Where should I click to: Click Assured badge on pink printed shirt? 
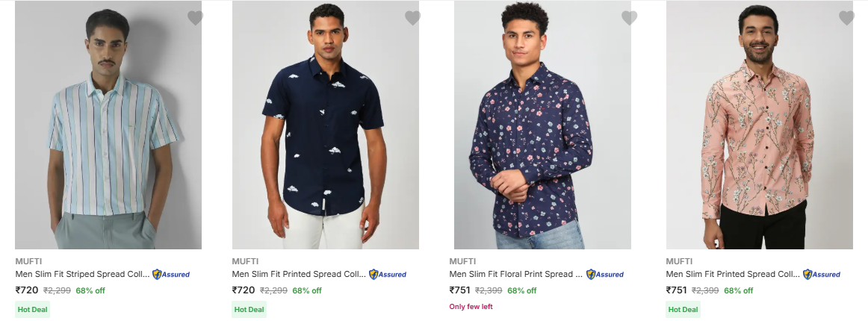(822, 274)
